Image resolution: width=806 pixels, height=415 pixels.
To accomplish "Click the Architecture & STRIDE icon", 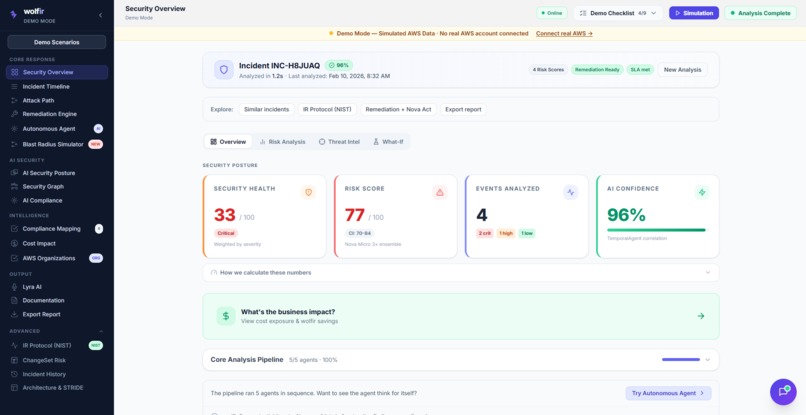I will [x=14, y=388].
